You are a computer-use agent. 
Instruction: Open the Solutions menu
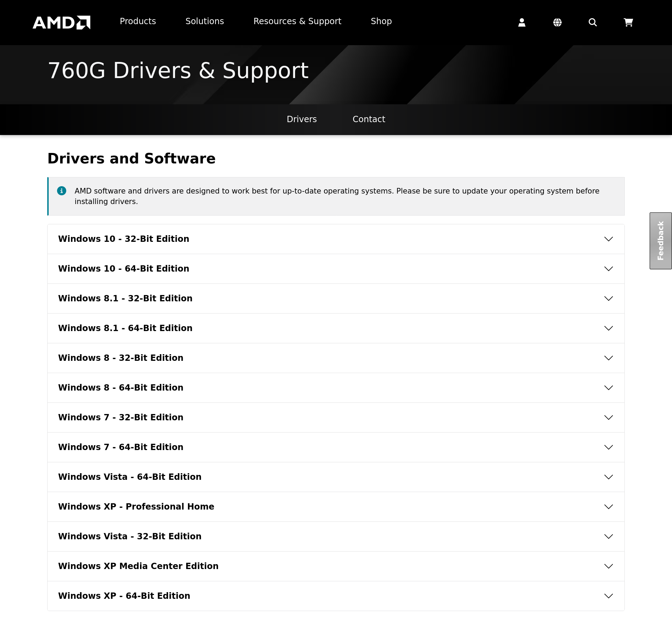(x=205, y=21)
